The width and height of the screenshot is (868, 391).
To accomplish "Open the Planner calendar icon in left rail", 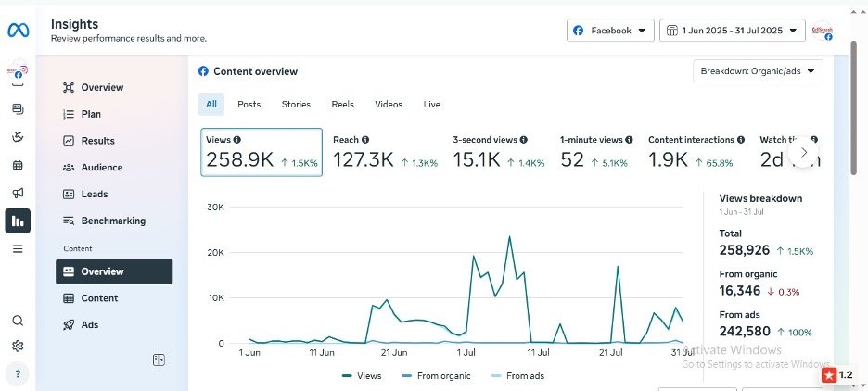I will coord(18,165).
